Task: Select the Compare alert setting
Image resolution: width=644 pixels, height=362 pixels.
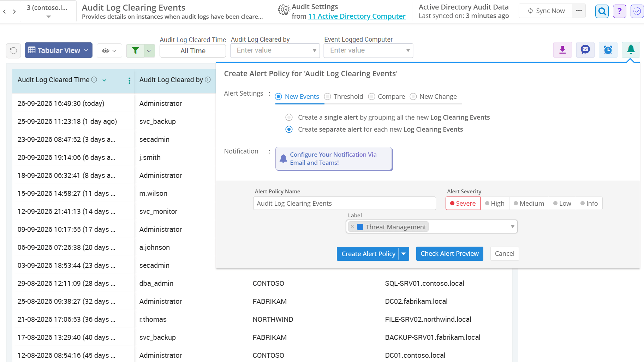Action: pyautogui.click(x=387, y=97)
